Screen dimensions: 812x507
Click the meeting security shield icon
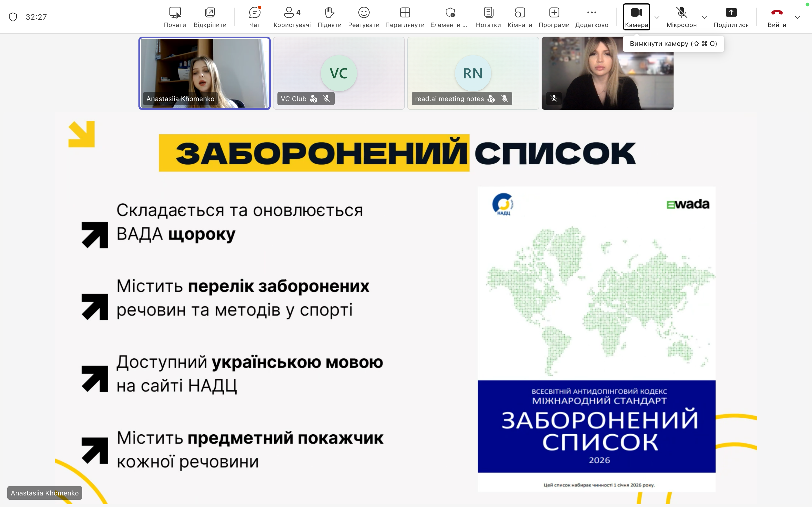pyautogui.click(x=13, y=17)
